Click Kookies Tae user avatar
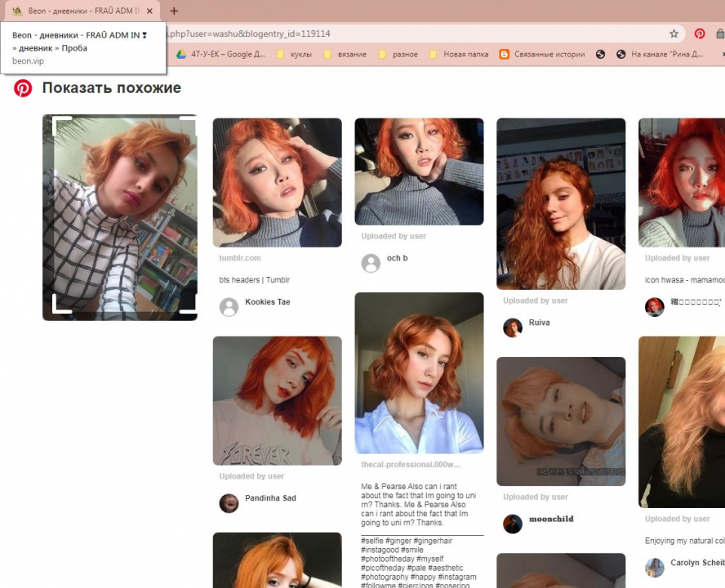Viewport: 725px width, 588px height. point(229,306)
